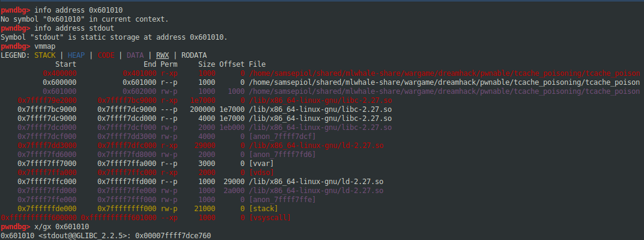The width and height of the screenshot is (644, 240).
Task: Click the '[vdso]' file entry
Action: tap(261, 173)
